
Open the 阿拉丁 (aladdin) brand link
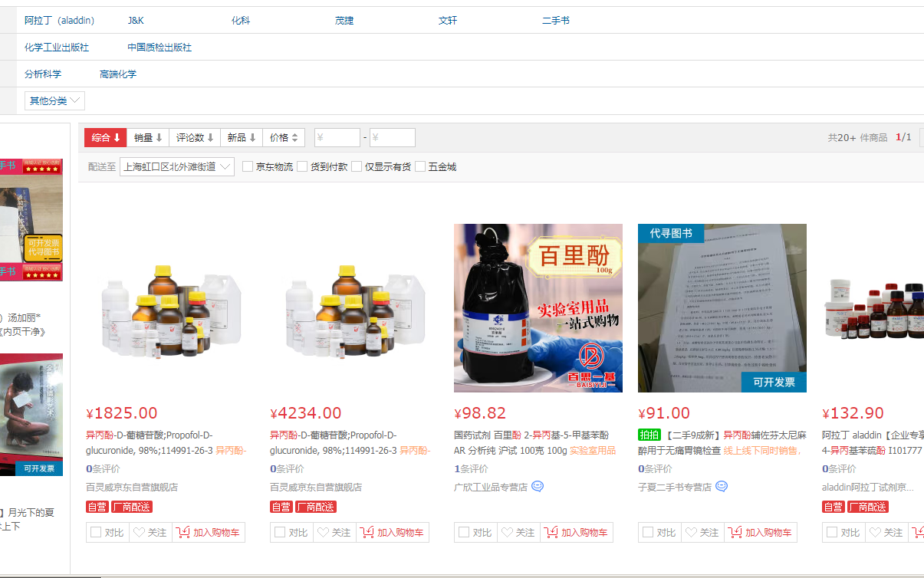coord(59,21)
